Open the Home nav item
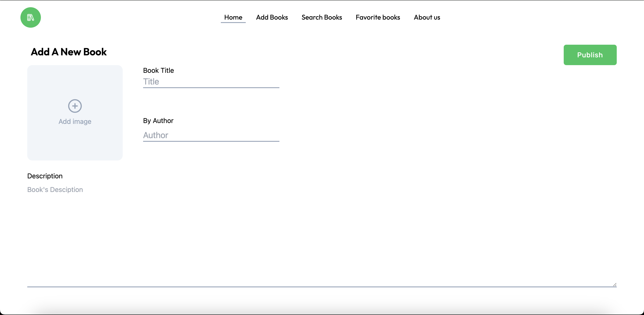Viewport: 644px width, 315px height. [233, 17]
